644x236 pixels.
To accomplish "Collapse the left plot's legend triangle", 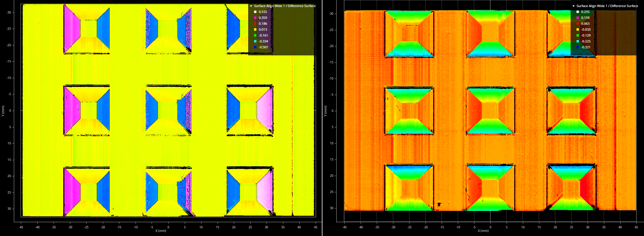I will pyautogui.click(x=251, y=6).
